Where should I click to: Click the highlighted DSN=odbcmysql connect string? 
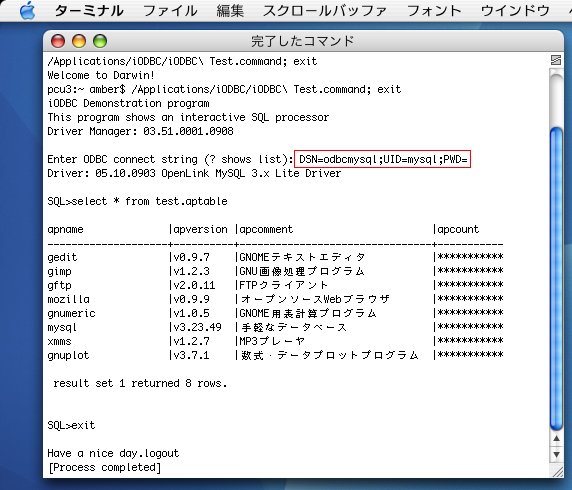coord(382,159)
